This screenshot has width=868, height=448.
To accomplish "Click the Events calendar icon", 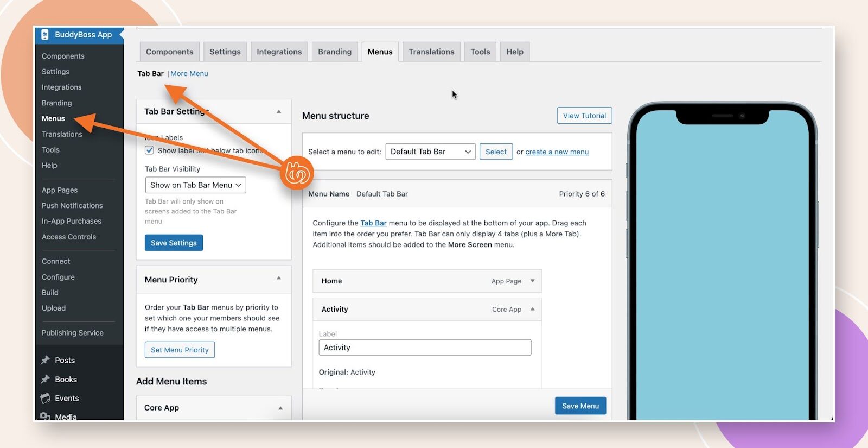I will pos(46,398).
